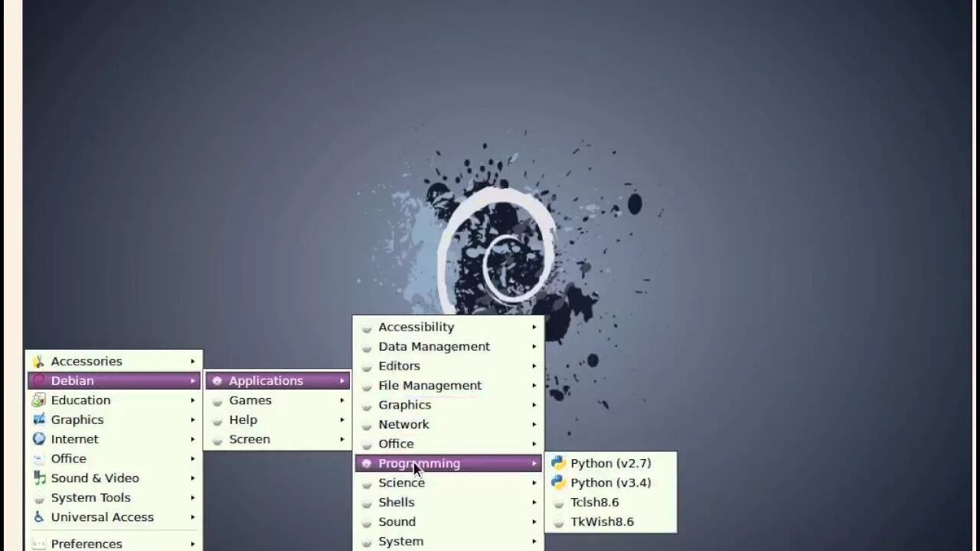Click the Debian swirl menu icon
This screenshot has width=980, height=551.
pos(38,380)
